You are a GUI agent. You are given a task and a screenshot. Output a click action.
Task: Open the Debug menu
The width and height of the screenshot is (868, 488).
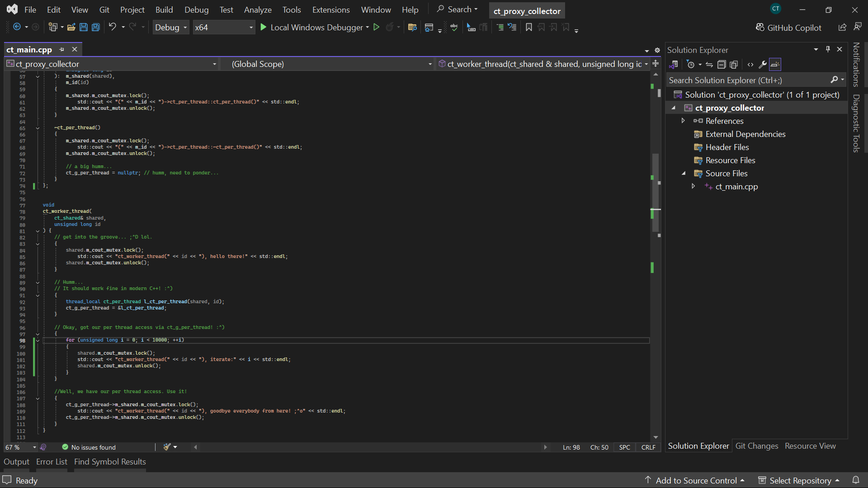[197, 9]
